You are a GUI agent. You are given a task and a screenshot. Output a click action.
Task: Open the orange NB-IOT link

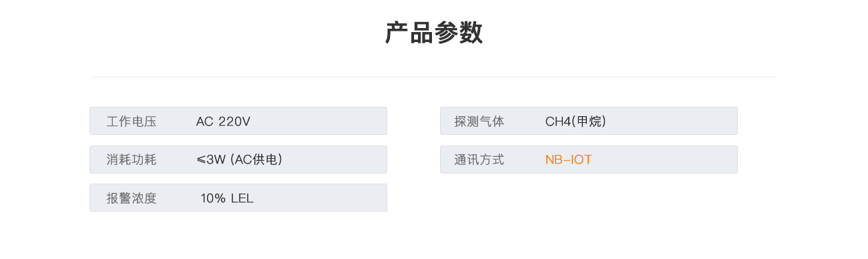(569, 160)
